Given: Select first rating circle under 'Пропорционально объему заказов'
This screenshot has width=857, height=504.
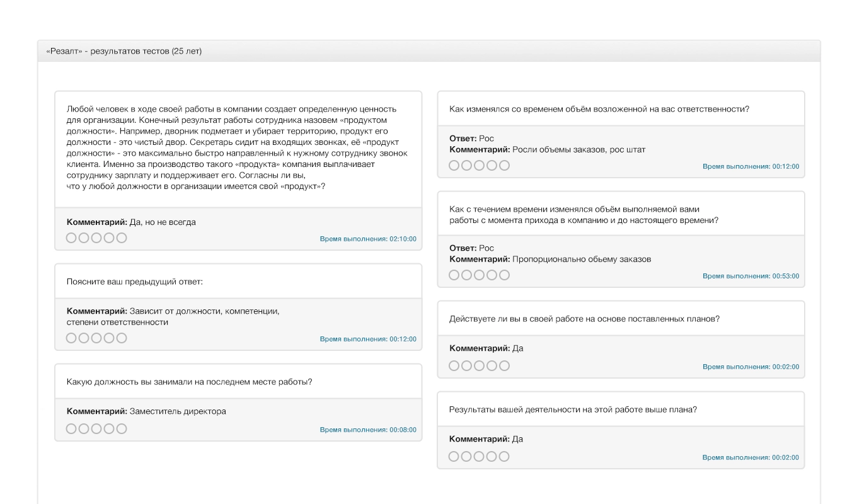Looking at the screenshot, I should pyautogui.click(x=454, y=275).
